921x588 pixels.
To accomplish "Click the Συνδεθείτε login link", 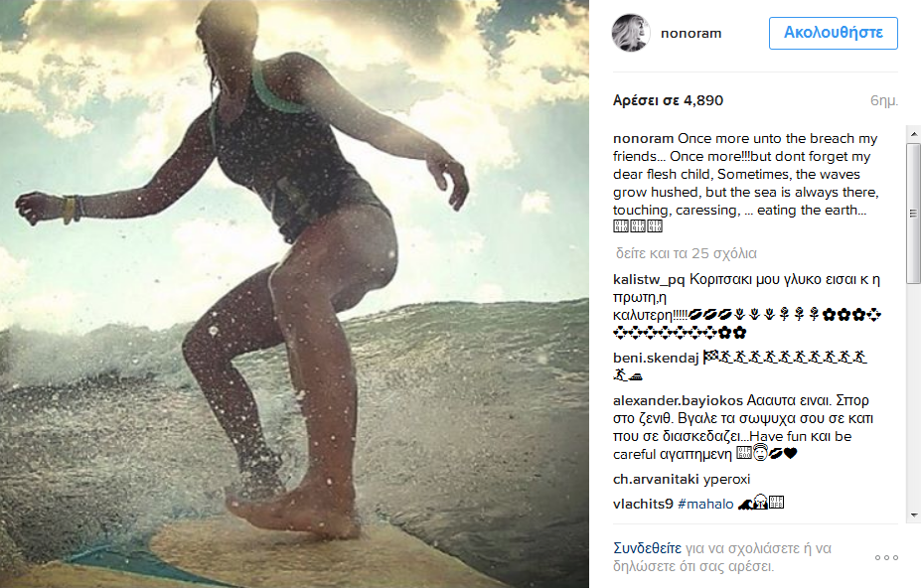I will [648, 548].
